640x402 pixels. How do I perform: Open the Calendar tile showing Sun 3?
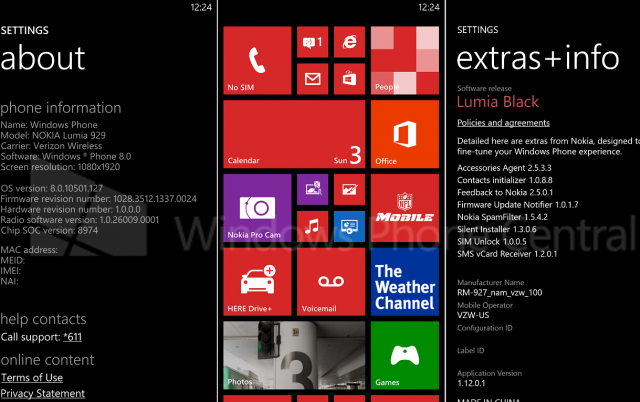(294, 134)
